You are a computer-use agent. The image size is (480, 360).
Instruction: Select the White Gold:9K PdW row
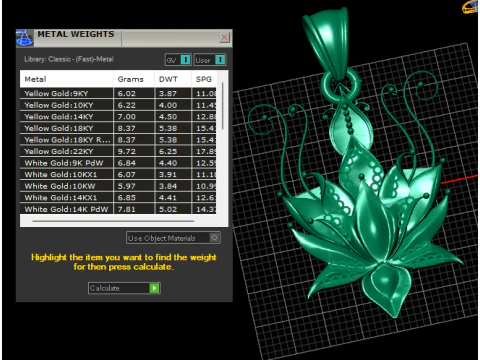point(118,163)
